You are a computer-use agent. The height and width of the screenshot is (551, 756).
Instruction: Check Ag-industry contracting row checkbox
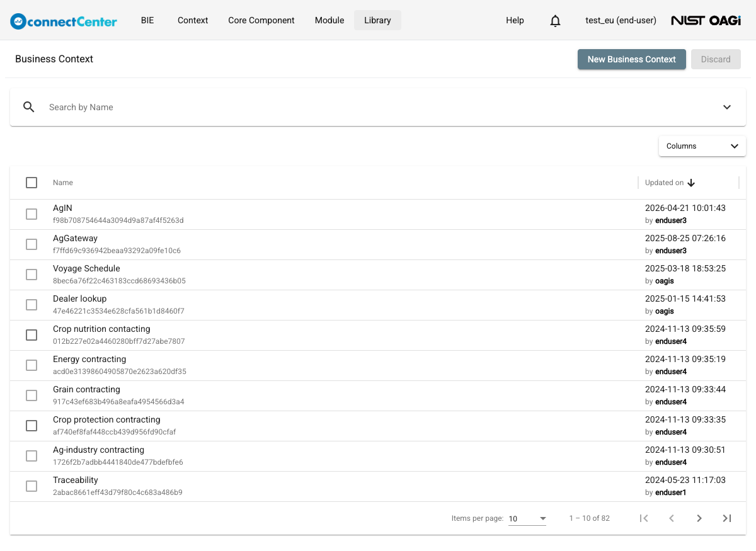point(31,456)
